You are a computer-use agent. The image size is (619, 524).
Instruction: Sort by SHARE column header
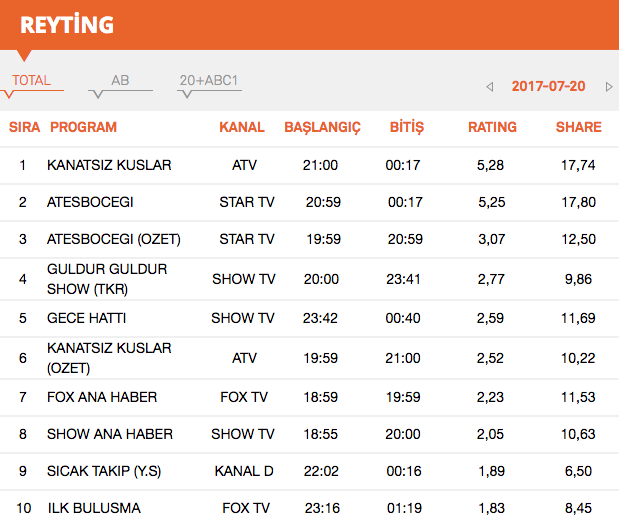(x=578, y=127)
